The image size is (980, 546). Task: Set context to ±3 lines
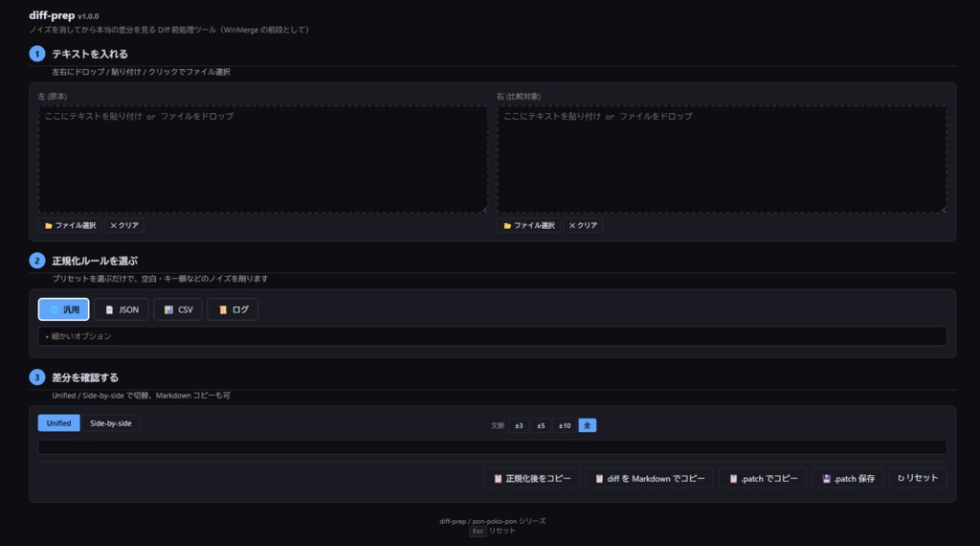(519, 425)
